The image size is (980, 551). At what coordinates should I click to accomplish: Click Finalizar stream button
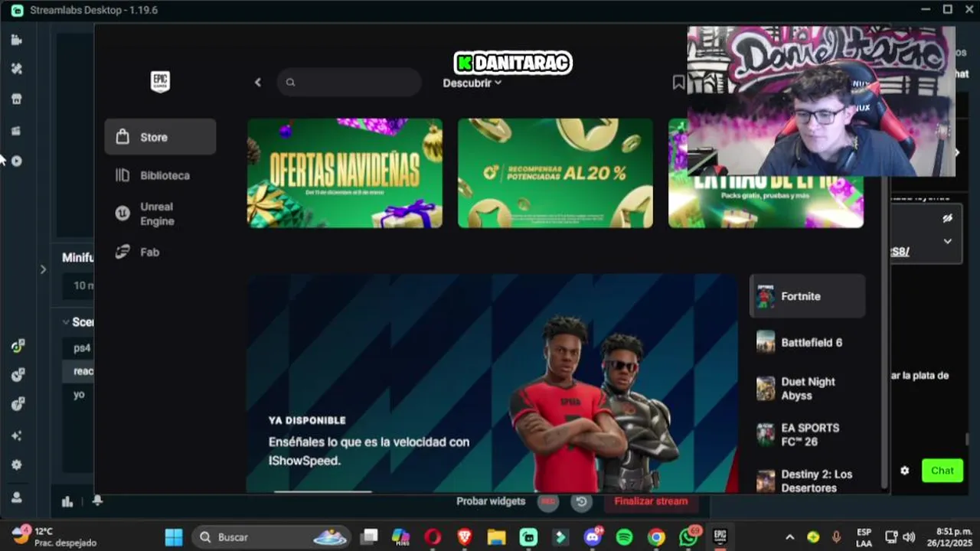651,501
